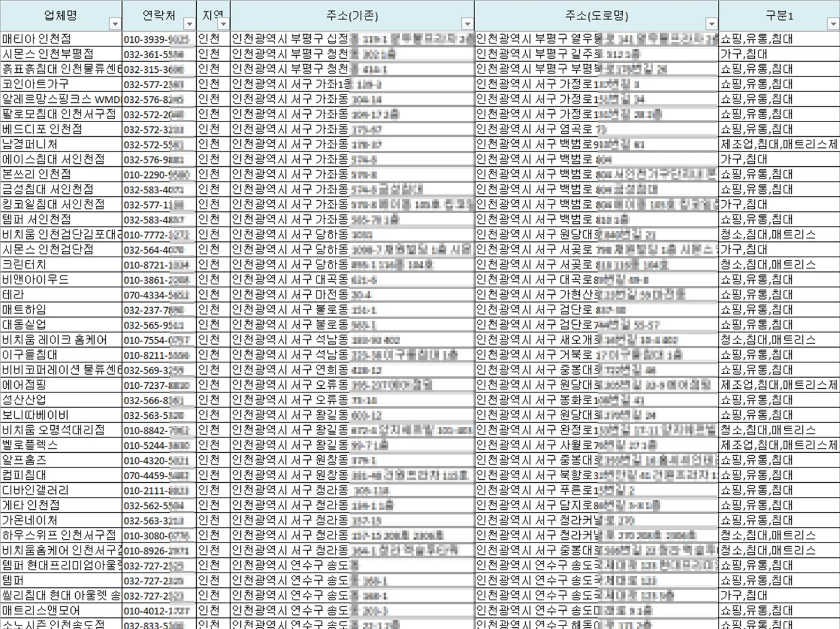The width and height of the screenshot is (840, 629).
Task: Select the 가온네이쳐 cell
Action: tap(61, 520)
